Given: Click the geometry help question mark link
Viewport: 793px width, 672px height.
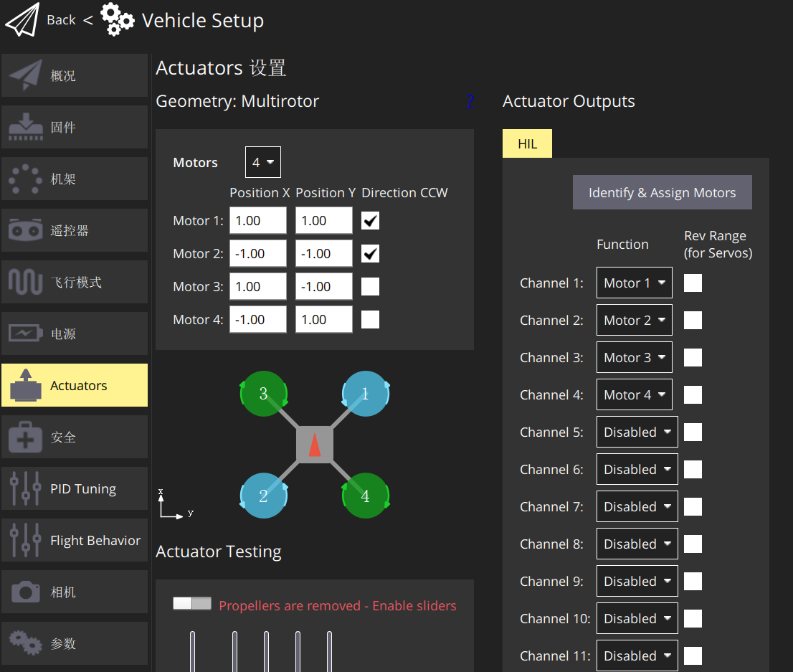Looking at the screenshot, I should [470, 102].
